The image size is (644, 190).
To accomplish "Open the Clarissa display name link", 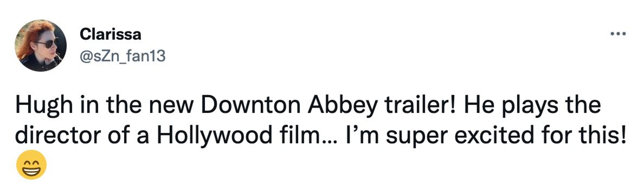I will pyautogui.click(x=111, y=35).
